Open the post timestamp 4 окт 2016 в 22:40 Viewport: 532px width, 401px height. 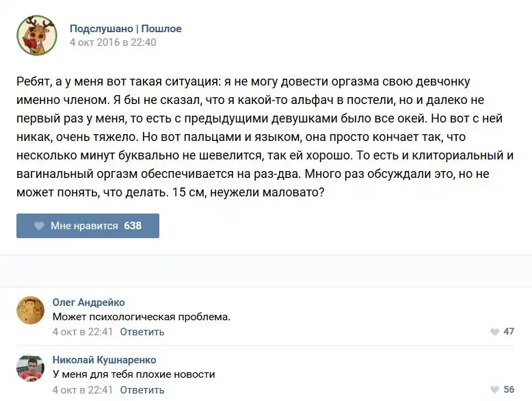tap(113, 42)
